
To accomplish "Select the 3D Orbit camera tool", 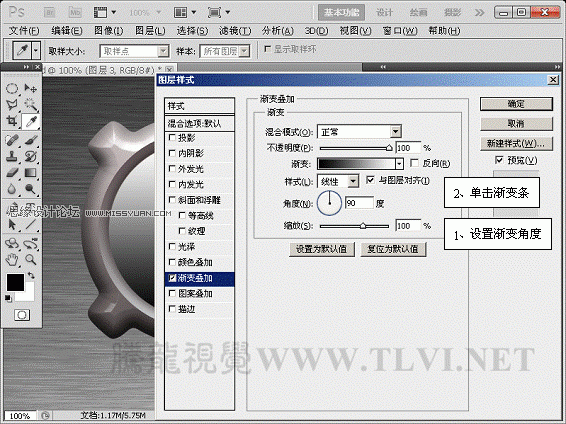I will click(x=31, y=243).
